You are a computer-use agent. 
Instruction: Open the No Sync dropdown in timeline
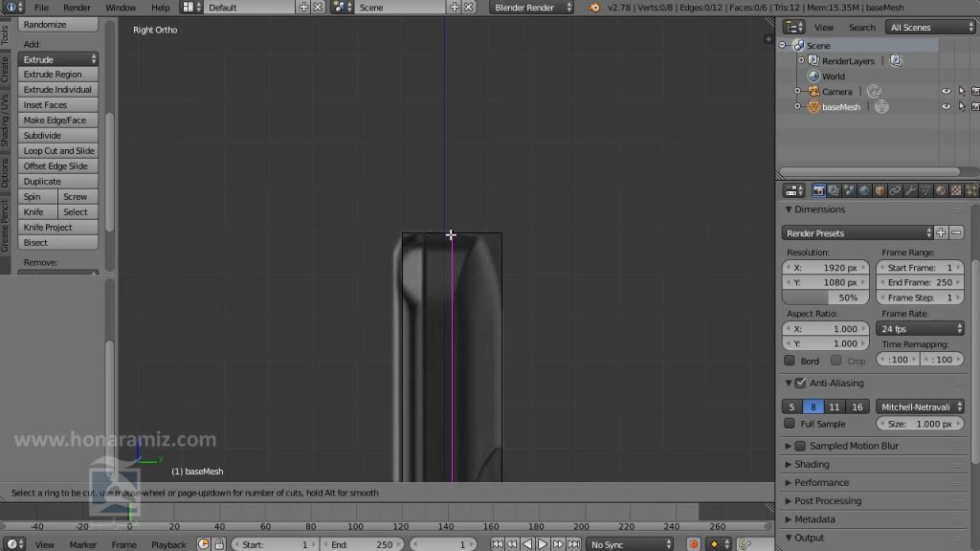coord(630,544)
